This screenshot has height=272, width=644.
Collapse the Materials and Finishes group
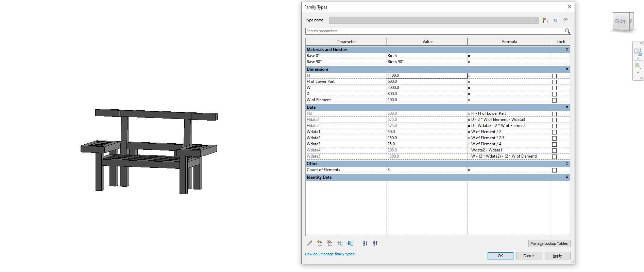pos(566,50)
